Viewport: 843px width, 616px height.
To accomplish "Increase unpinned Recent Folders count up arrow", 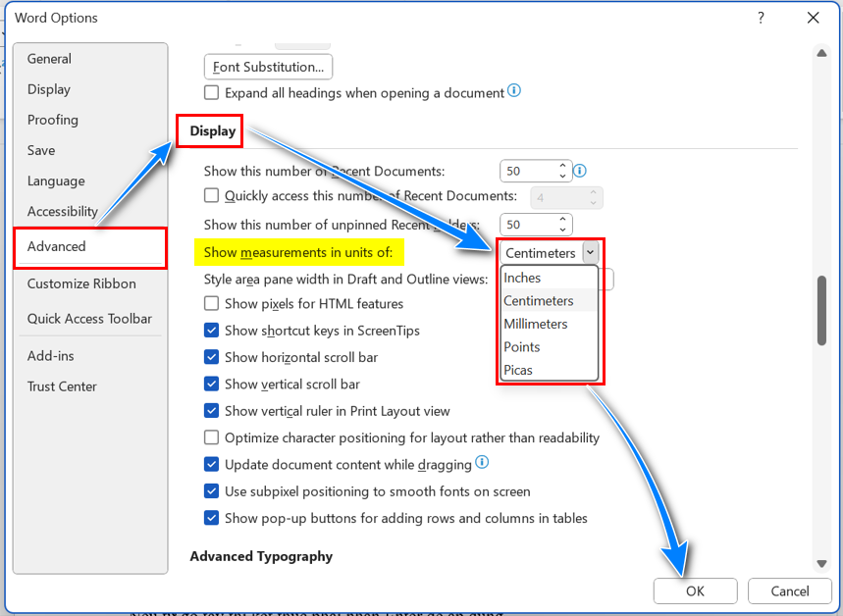I will pos(562,220).
